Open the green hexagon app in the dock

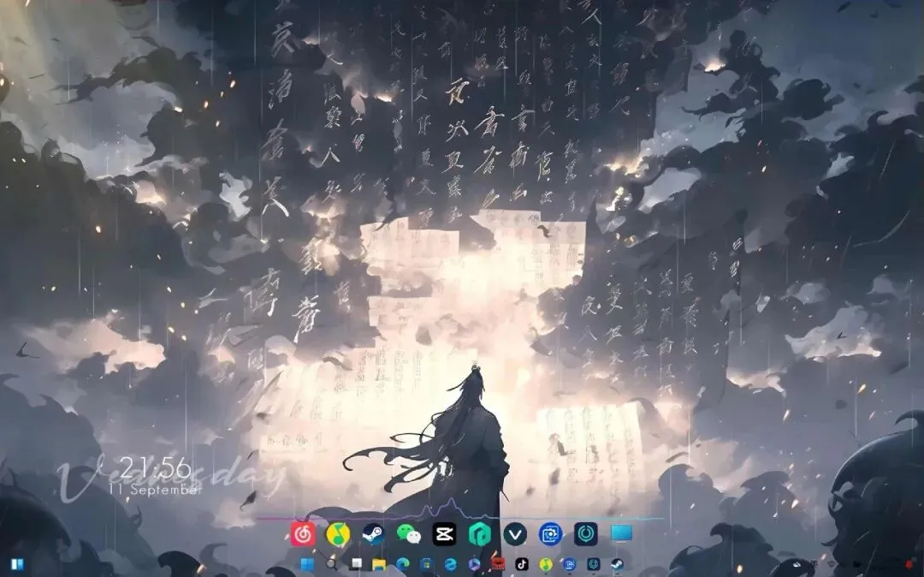click(480, 534)
